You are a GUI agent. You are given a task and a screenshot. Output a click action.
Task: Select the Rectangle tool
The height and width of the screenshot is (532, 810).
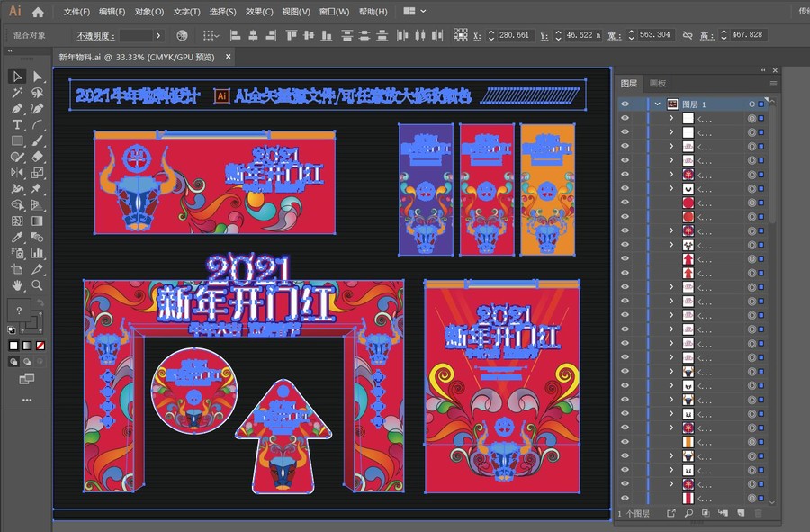[17, 140]
